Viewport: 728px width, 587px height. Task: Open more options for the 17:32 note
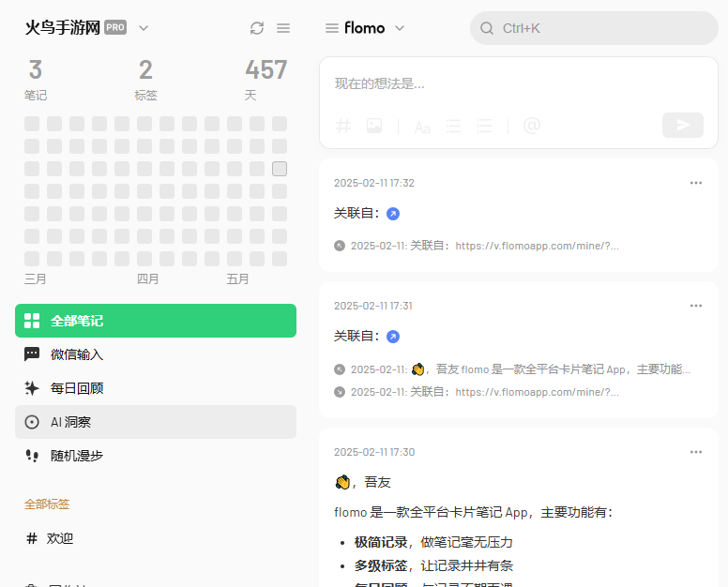pos(695,183)
